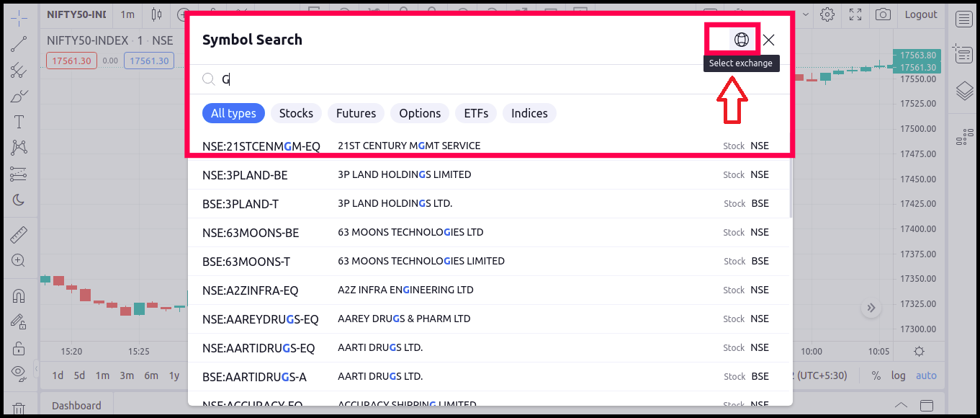Choose NSE:3PLAND-BE result
Screen dimensions: 980x418
(x=488, y=175)
